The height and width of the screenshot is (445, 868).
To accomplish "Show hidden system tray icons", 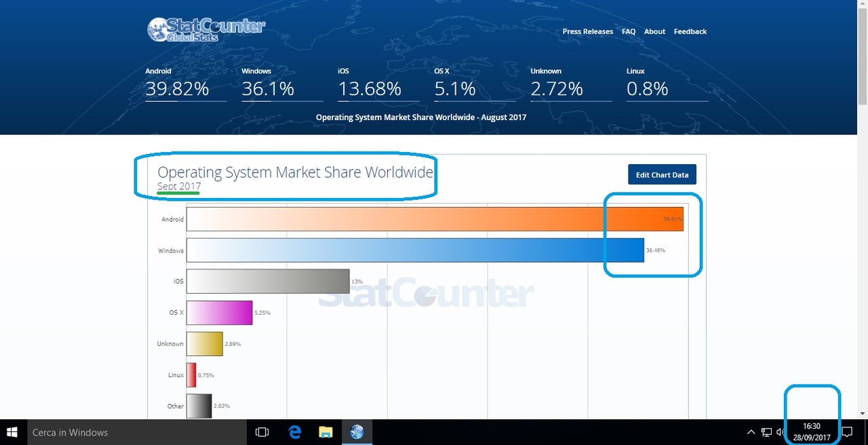I will point(751,432).
